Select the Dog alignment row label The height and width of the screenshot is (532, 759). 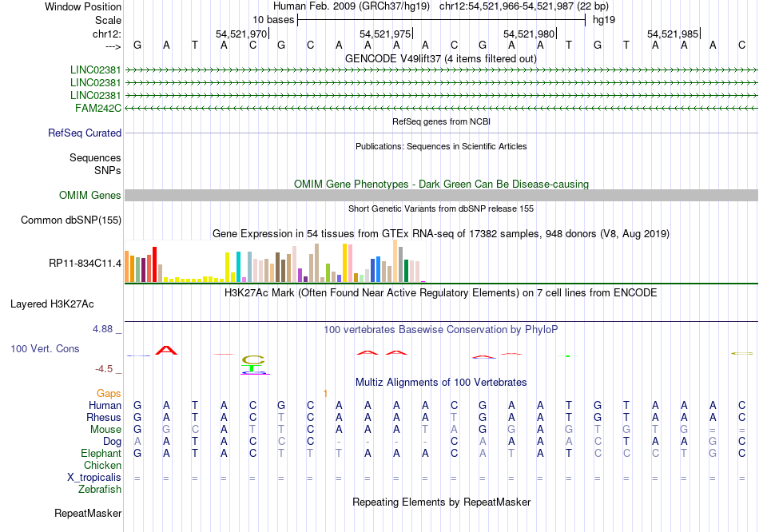click(x=113, y=442)
